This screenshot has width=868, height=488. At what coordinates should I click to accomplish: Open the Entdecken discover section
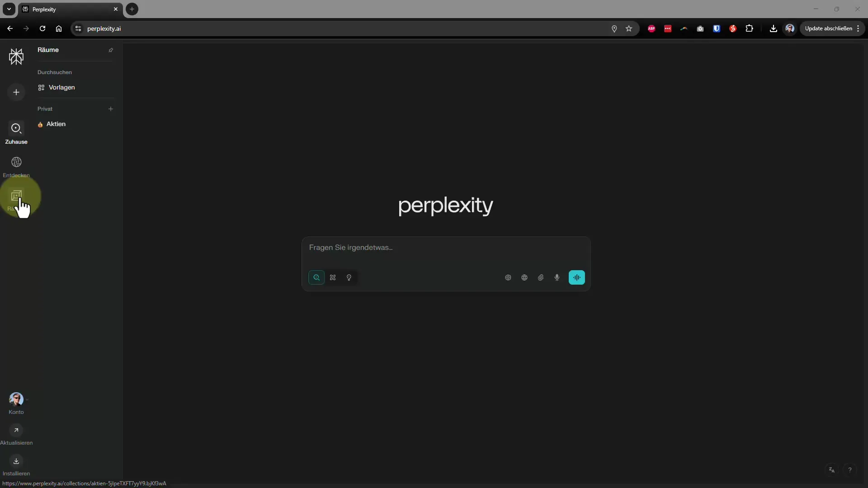coord(16,167)
